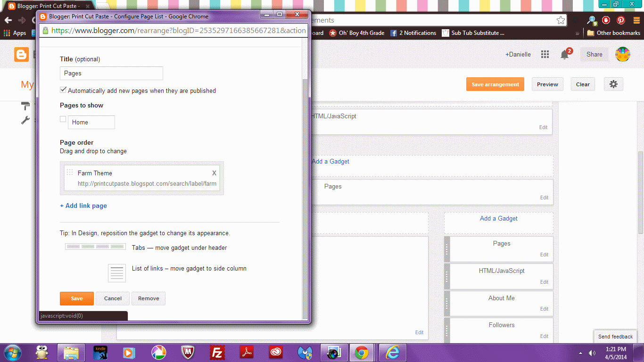
Task: Click the Save arrangement button
Action: click(495, 84)
